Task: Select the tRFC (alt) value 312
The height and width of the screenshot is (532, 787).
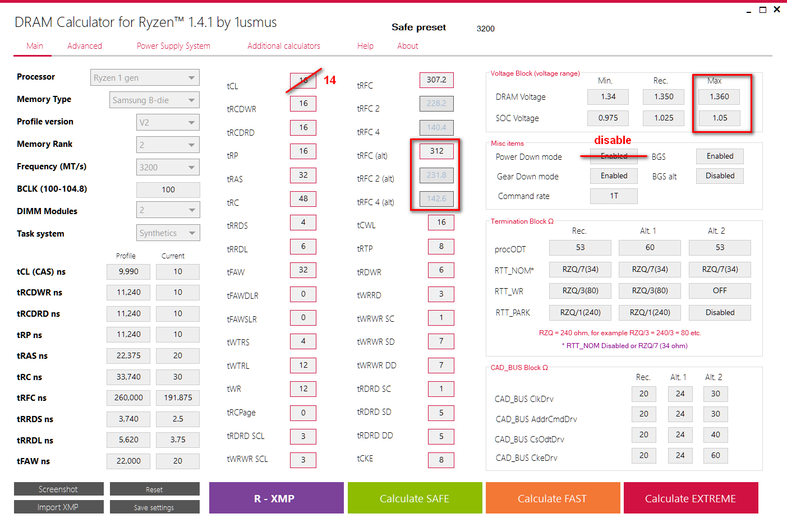Action: (436, 151)
